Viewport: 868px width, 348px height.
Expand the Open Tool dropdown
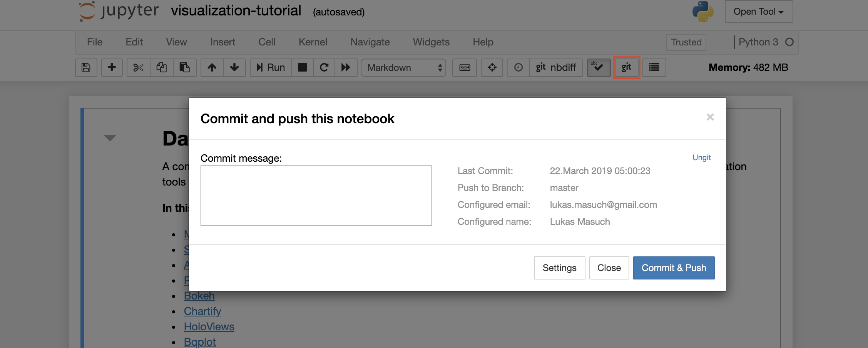point(759,12)
